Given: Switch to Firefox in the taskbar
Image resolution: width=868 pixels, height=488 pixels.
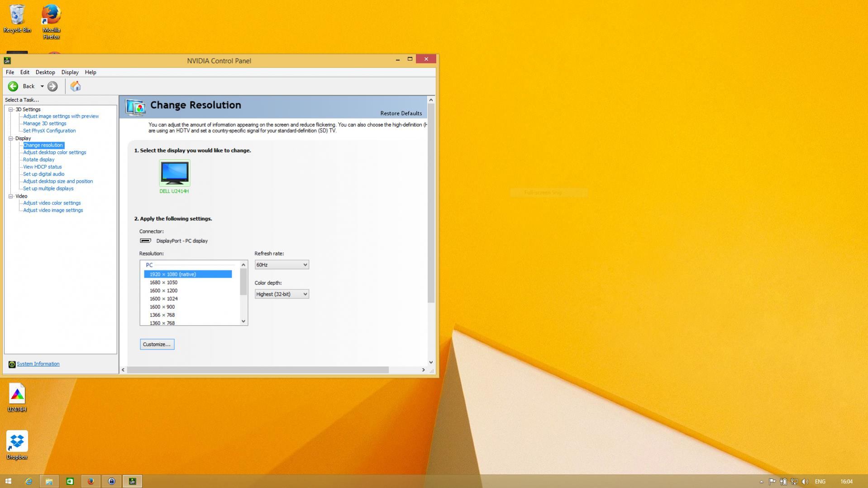Looking at the screenshot, I should tap(91, 481).
